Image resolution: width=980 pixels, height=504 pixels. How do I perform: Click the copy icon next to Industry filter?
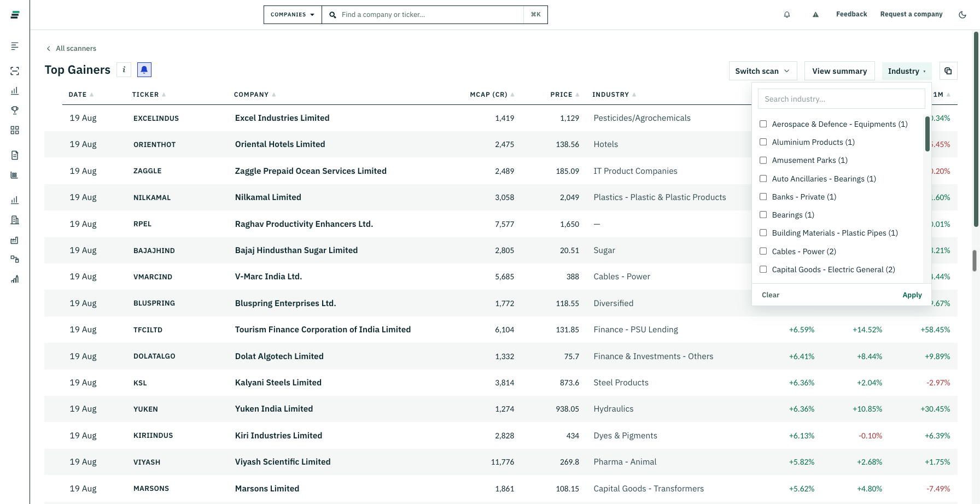click(948, 71)
